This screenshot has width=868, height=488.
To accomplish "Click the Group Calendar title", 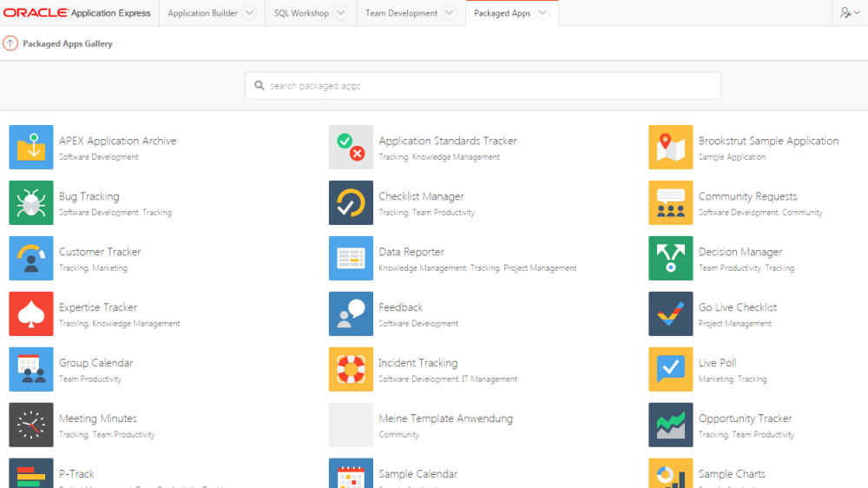I will (95, 363).
